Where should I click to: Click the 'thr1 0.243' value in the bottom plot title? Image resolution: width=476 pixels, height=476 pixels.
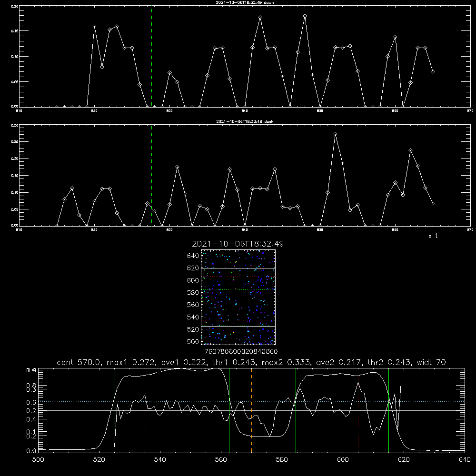(x=235, y=362)
